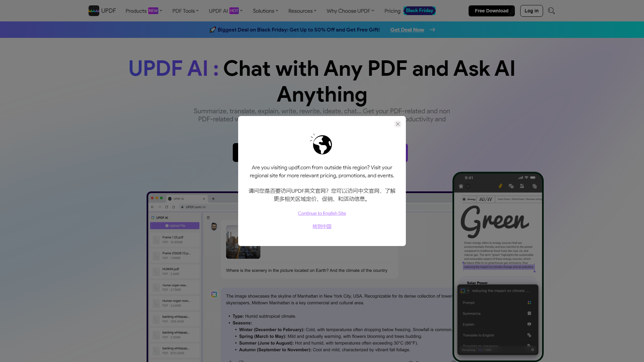Click the Solutions menu item
644x362 pixels.
pos(264,11)
